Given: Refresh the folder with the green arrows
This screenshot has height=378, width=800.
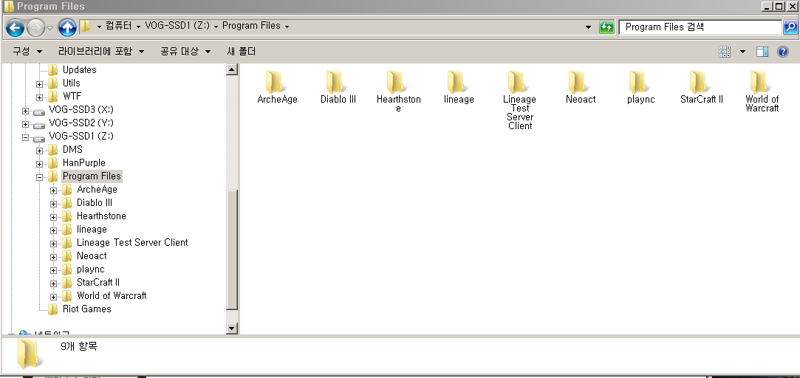Looking at the screenshot, I should [607, 27].
